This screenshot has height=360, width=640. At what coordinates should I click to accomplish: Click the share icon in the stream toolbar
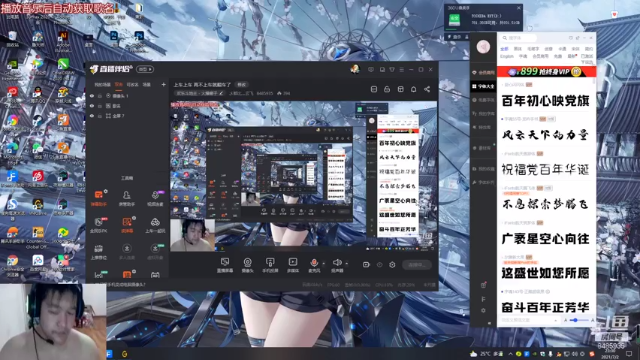(427, 89)
